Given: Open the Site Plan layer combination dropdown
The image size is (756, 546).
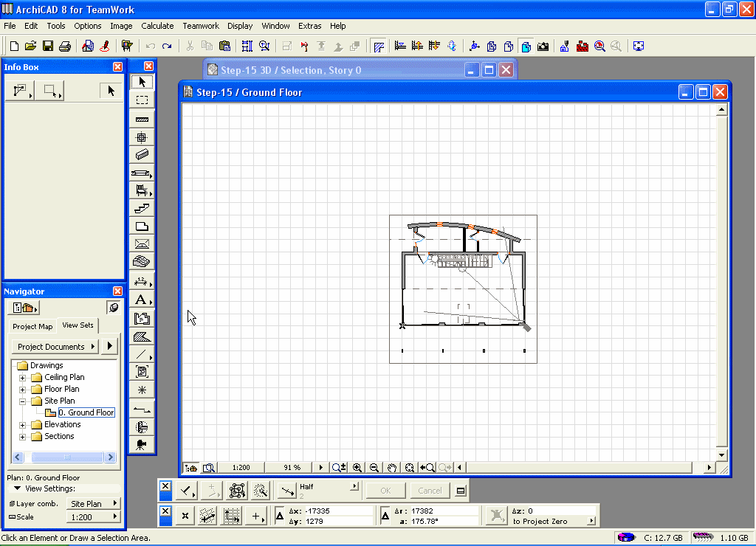Looking at the screenshot, I should (x=93, y=504).
